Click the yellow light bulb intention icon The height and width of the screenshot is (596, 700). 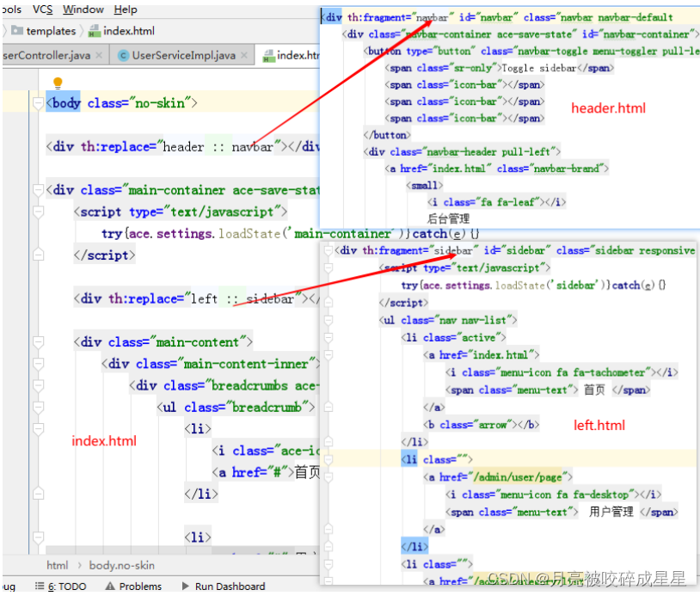(x=58, y=83)
